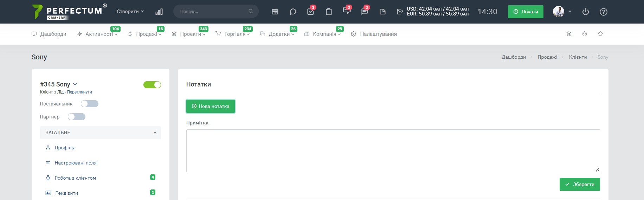Open the user profile dropdown arrow

click(x=570, y=12)
